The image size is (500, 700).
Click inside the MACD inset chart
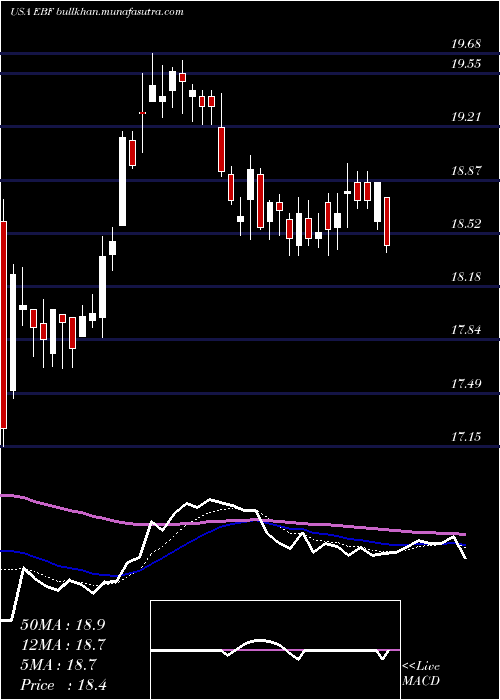click(x=275, y=650)
